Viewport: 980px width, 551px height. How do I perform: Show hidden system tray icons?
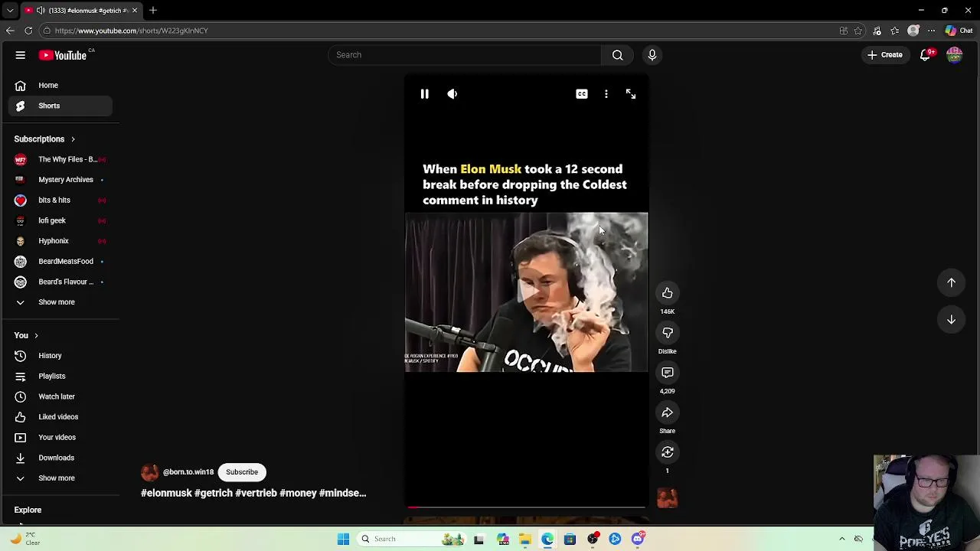tap(842, 539)
